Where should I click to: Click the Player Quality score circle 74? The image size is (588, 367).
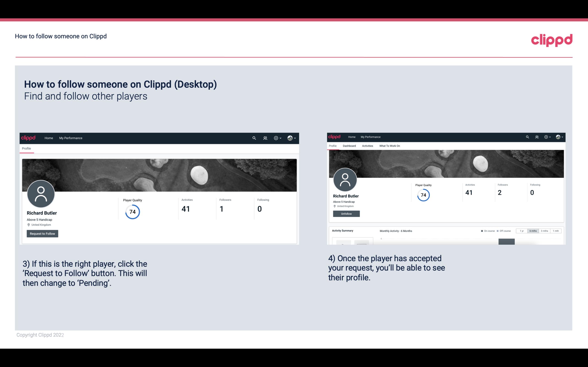132,212
